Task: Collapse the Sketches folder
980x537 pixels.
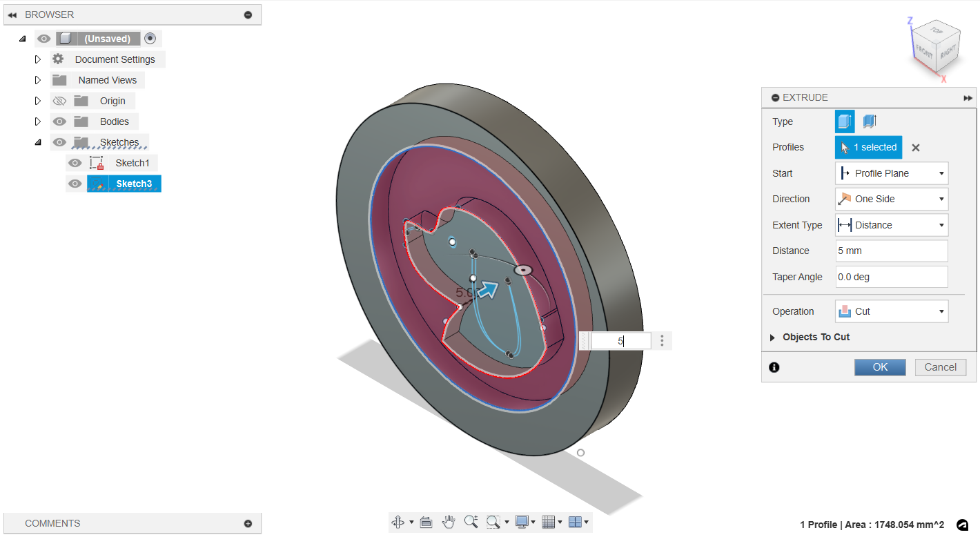Action: tap(38, 142)
